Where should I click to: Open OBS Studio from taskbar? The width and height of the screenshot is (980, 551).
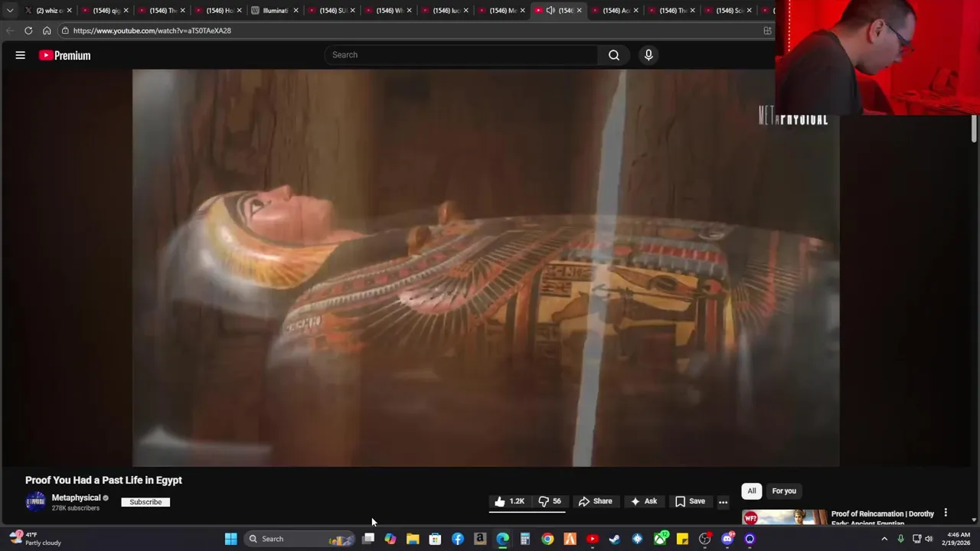pyautogui.click(x=704, y=539)
